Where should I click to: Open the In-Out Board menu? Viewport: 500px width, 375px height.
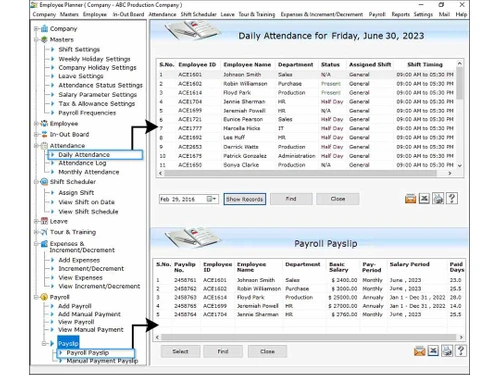click(128, 14)
